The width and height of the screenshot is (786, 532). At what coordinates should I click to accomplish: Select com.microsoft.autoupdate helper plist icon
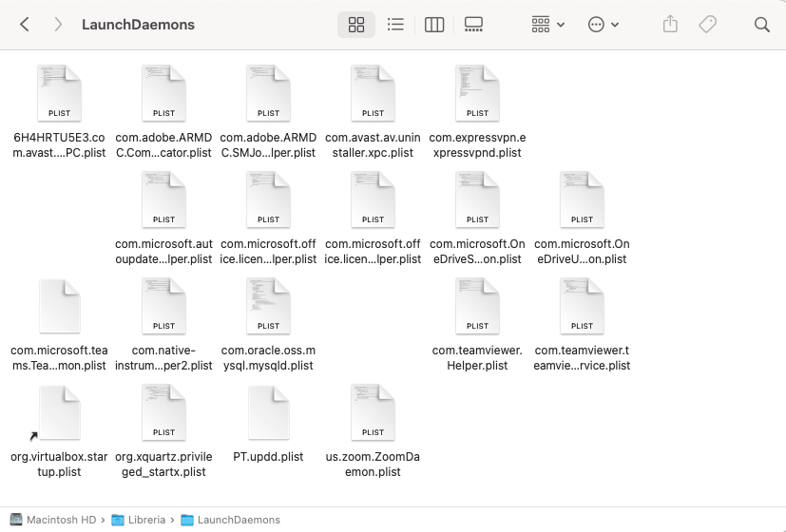163,199
